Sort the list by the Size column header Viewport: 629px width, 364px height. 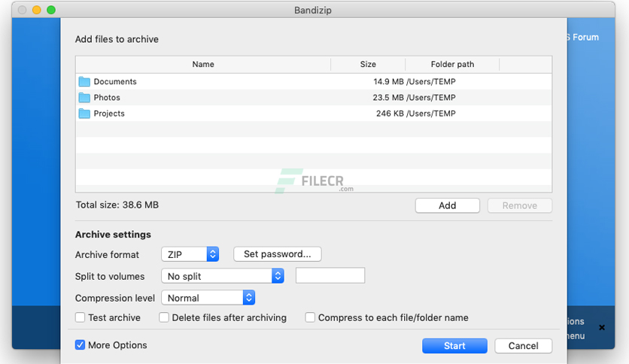(368, 64)
